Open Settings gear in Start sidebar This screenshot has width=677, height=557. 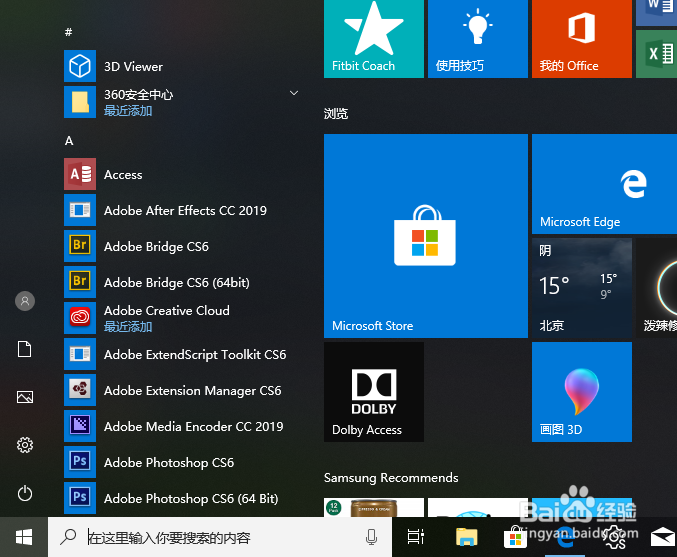[25, 445]
